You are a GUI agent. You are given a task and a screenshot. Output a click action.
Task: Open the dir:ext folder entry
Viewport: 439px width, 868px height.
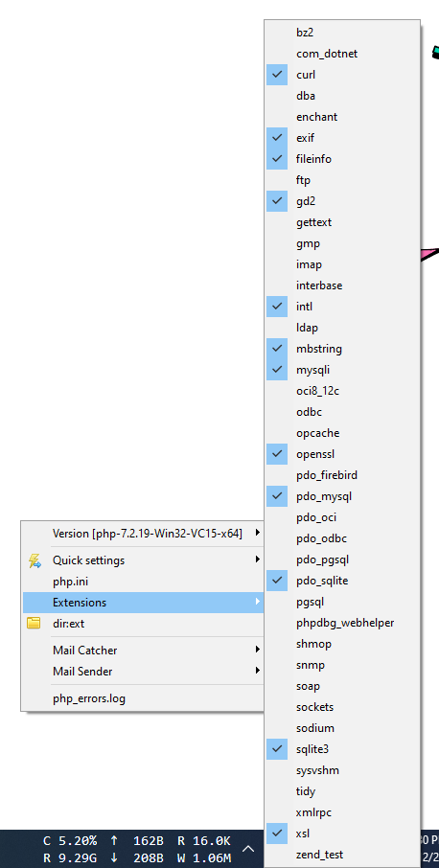pyautogui.click(x=143, y=624)
